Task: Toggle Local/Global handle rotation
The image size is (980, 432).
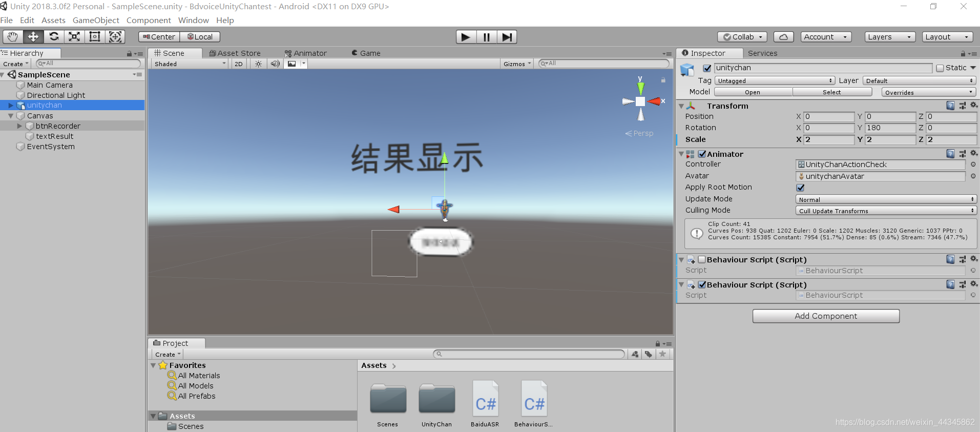Action: tap(200, 37)
